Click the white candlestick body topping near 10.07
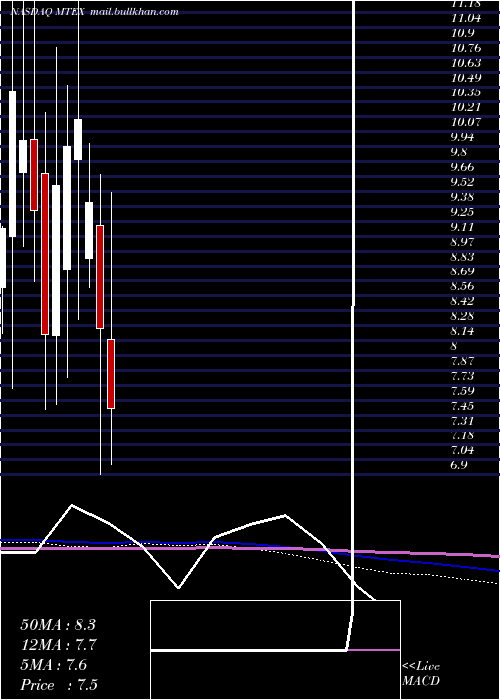The height and width of the screenshot is (700, 500). click(x=78, y=139)
